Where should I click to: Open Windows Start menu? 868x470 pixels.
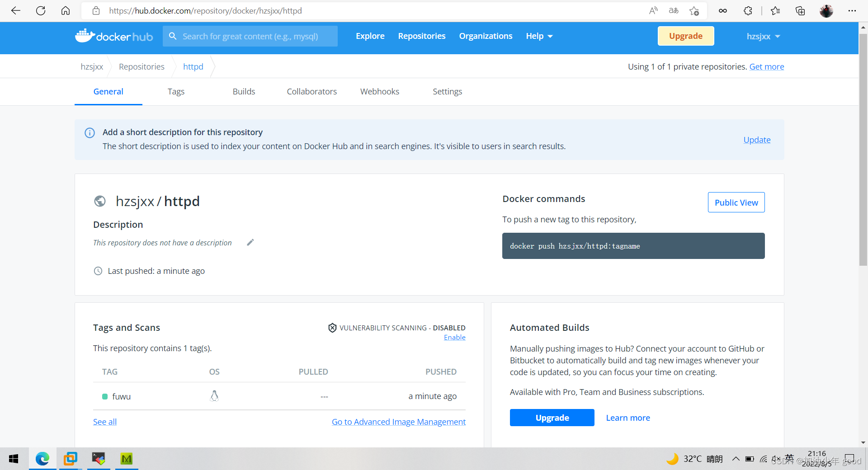tap(14, 459)
